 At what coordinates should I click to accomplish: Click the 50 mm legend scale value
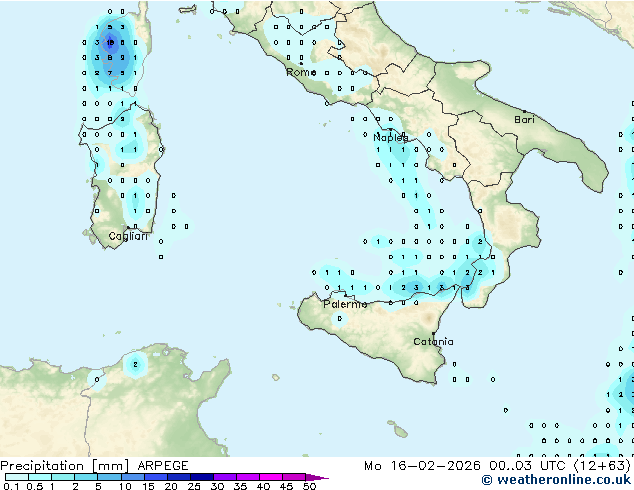[x=309, y=486]
